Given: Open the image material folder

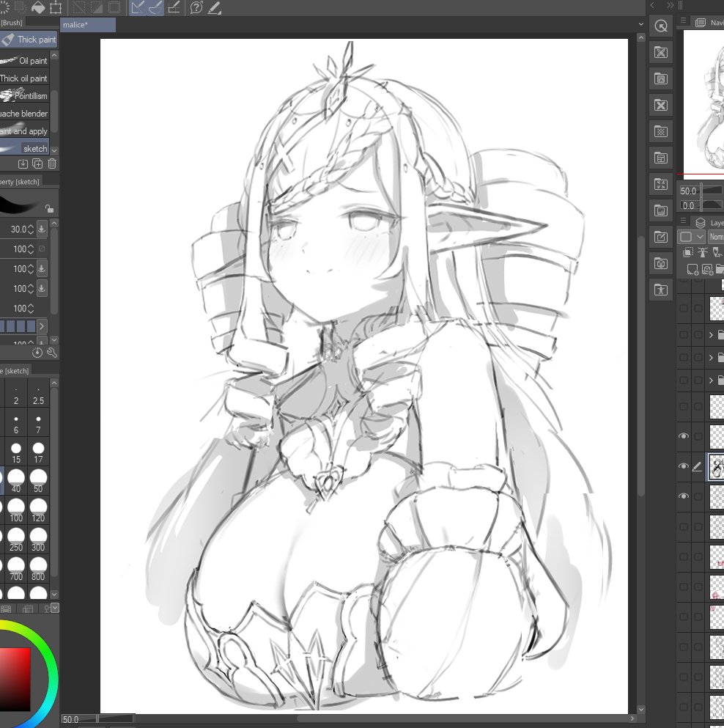Looking at the screenshot, I should pos(661,211).
